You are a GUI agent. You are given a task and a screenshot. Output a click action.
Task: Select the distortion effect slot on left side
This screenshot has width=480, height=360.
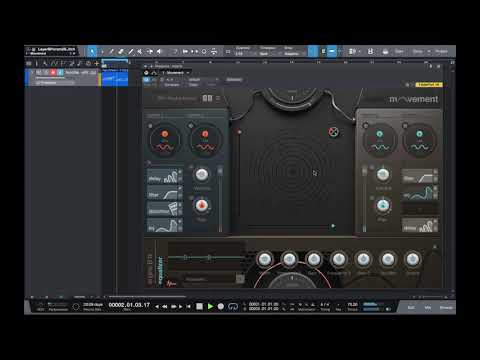tap(165, 209)
